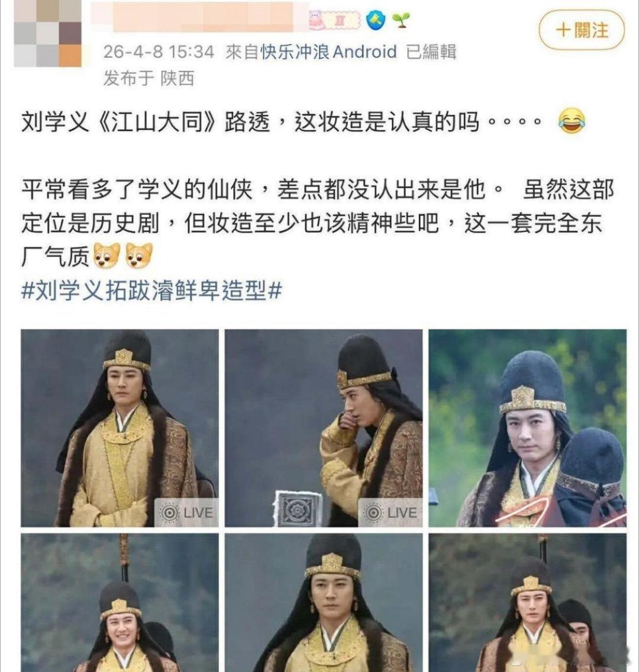Open the 快乐冲浪 Android source link
This screenshot has height=672, width=639.
[x=328, y=52]
